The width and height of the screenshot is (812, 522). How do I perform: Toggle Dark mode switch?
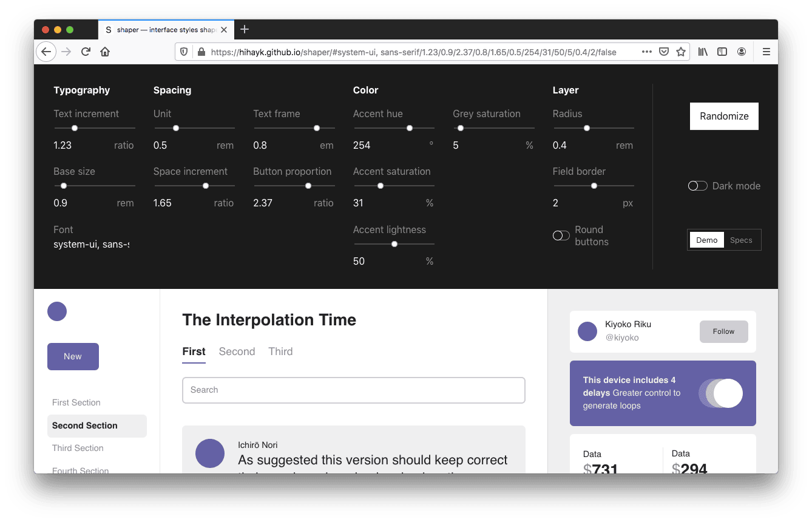point(697,186)
